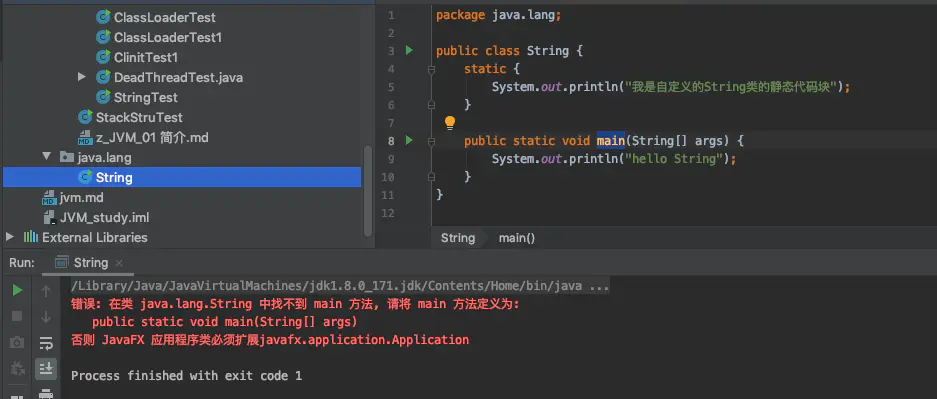This screenshot has width=937, height=399.
Task: Select ClinitTest1 in the tree
Action: click(146, 57)
